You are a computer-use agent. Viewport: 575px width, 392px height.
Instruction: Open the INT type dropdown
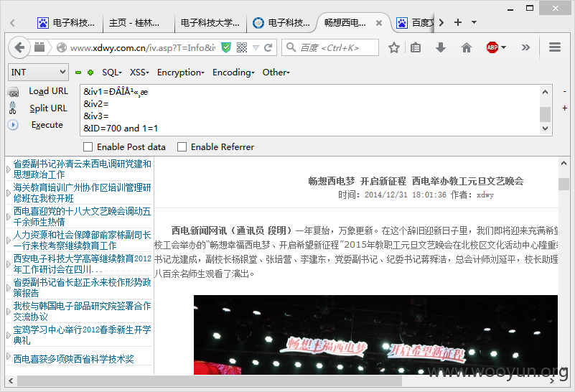click(38, 73)
